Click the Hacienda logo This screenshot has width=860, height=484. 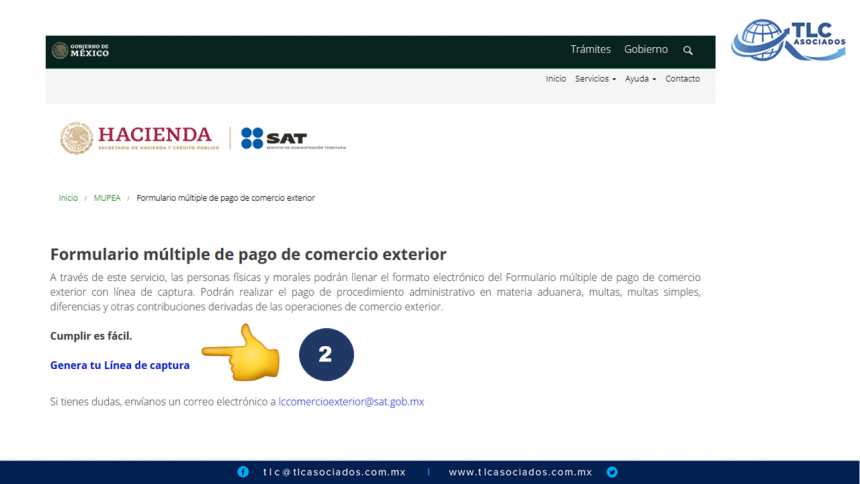tap(139, 138)
